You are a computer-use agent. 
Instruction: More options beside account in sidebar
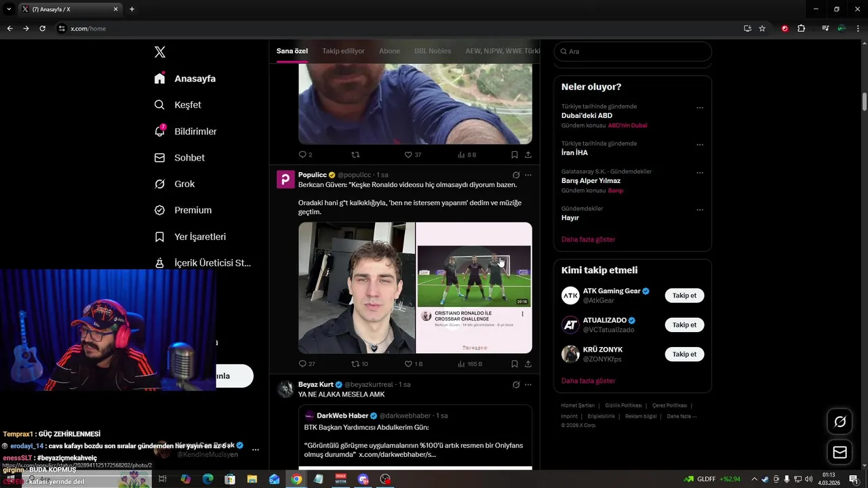pos(256,449)
